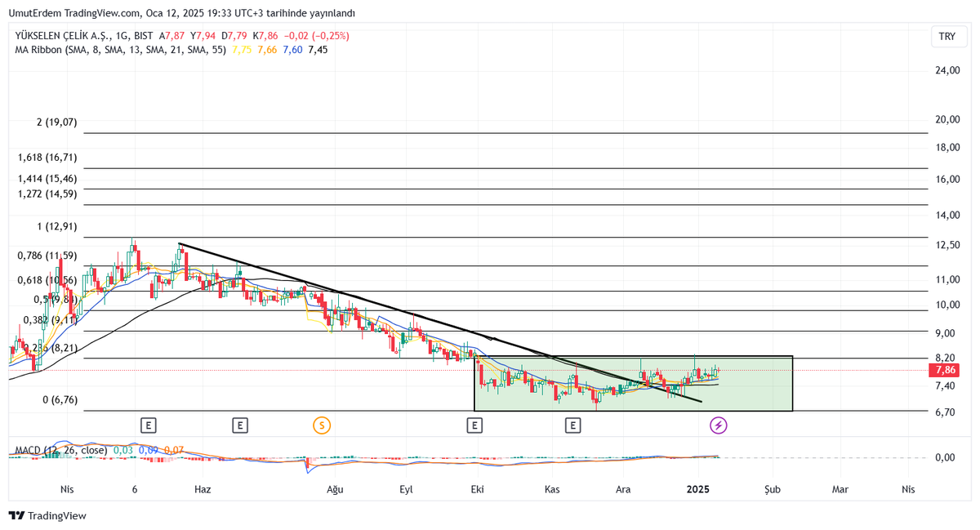Click the Eki month label on time axis

[477, 490]
